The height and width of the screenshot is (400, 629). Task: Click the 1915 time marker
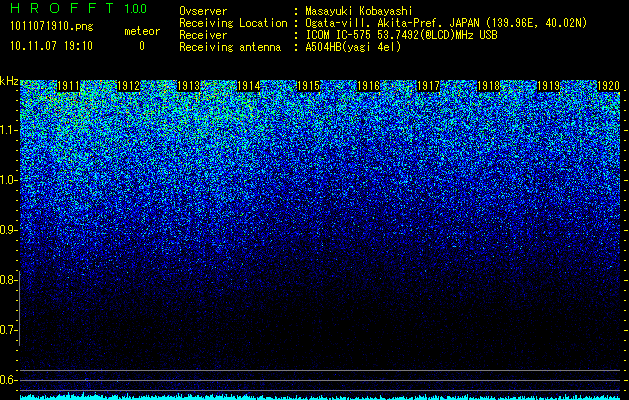308,86
